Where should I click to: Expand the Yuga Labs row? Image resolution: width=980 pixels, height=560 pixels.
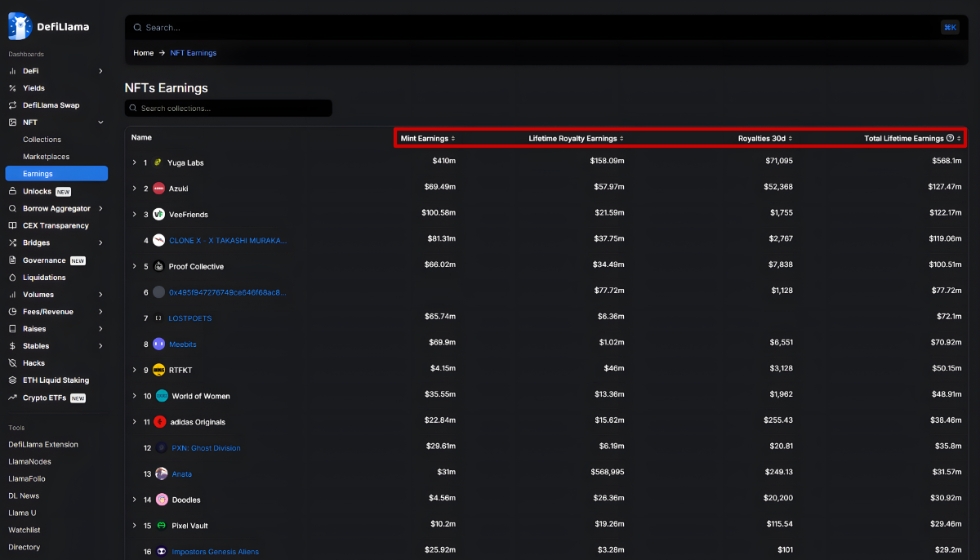point(134,162)
